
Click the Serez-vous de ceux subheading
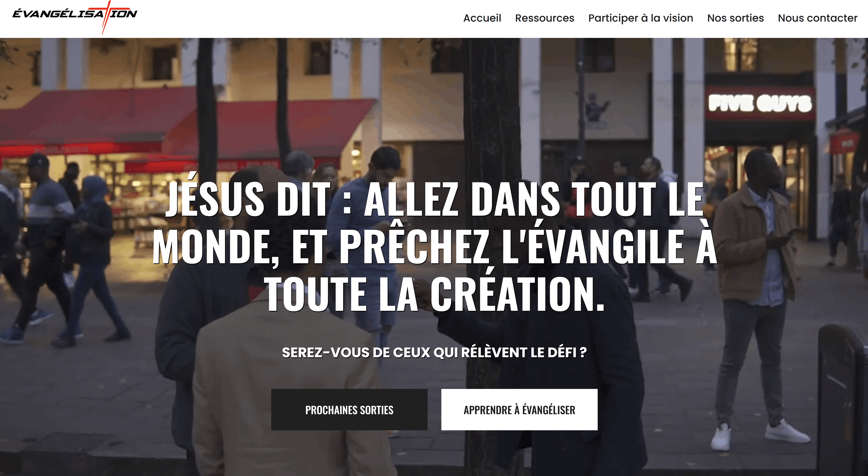click(434, 352)
